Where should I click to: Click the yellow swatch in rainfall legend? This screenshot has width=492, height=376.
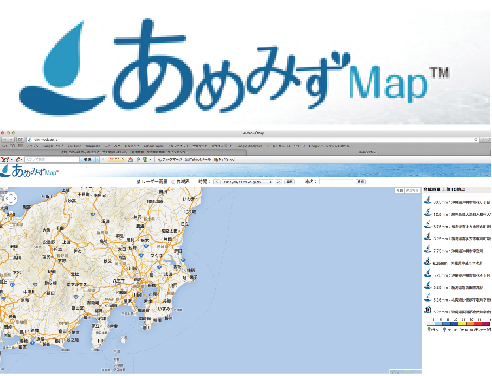point(462,323)
